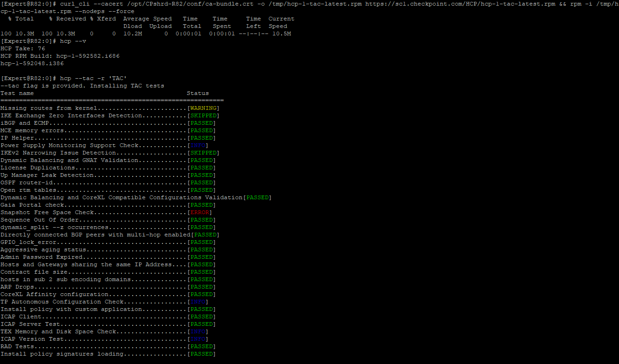
Task: Click the Status column header
Action: coord(197,93)
